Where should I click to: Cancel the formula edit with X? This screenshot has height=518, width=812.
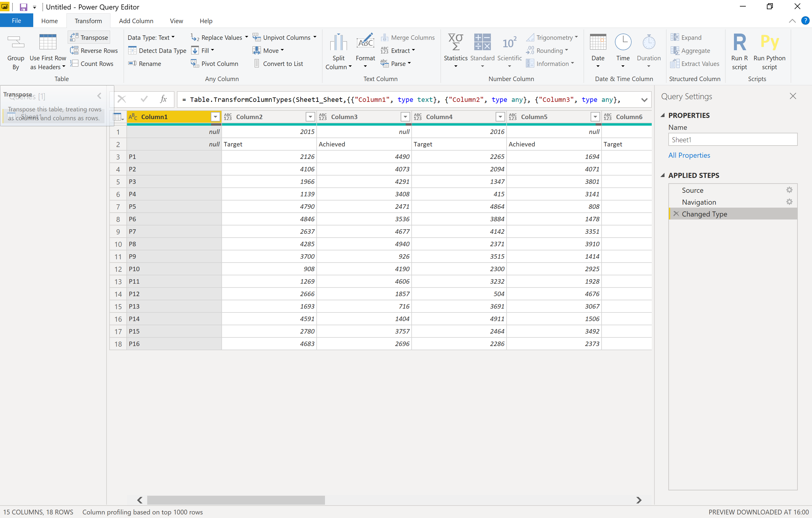click(x=122, y=99)
